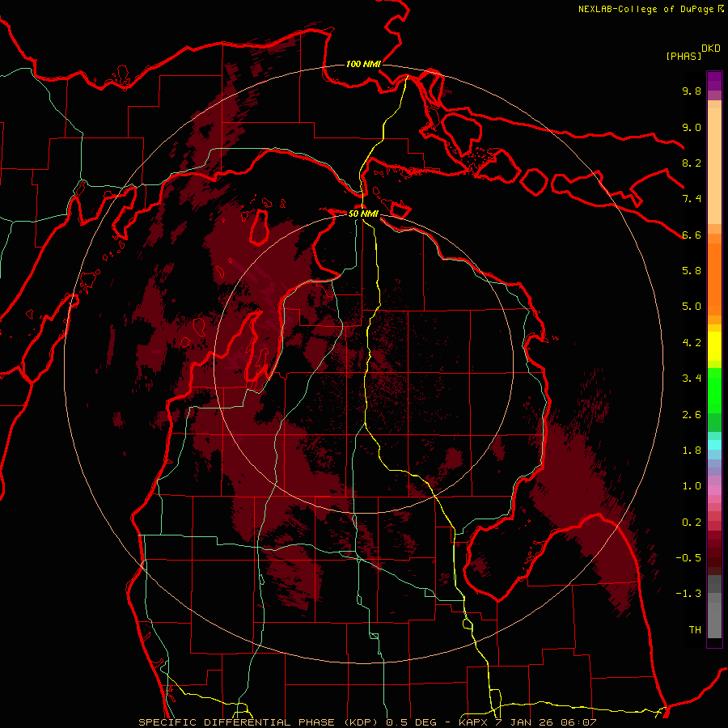Click the bright green segment of color bar
The height and width of the screenshot is (728, 728).
point(714,391)
